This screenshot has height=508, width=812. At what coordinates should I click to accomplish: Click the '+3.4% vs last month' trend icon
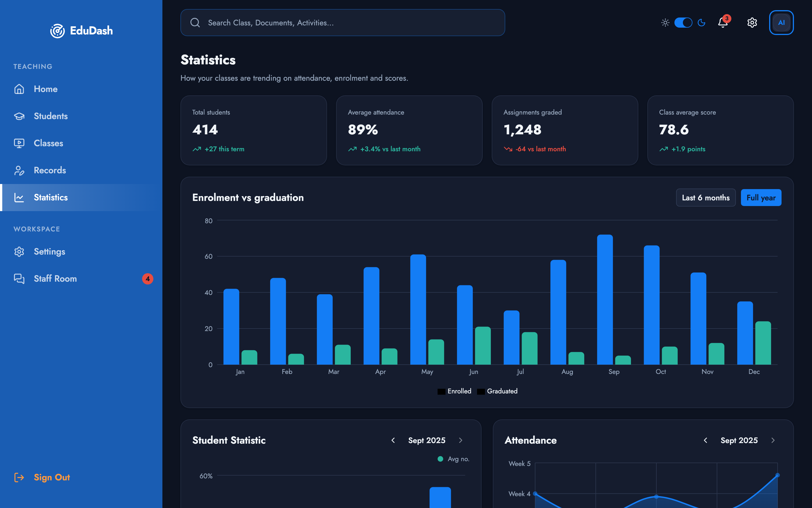pos(352,149)
